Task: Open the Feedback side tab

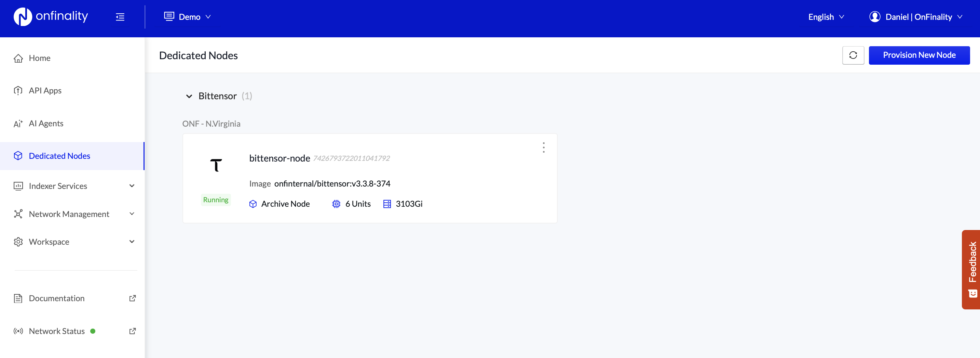Action: (x=971, y=269)
